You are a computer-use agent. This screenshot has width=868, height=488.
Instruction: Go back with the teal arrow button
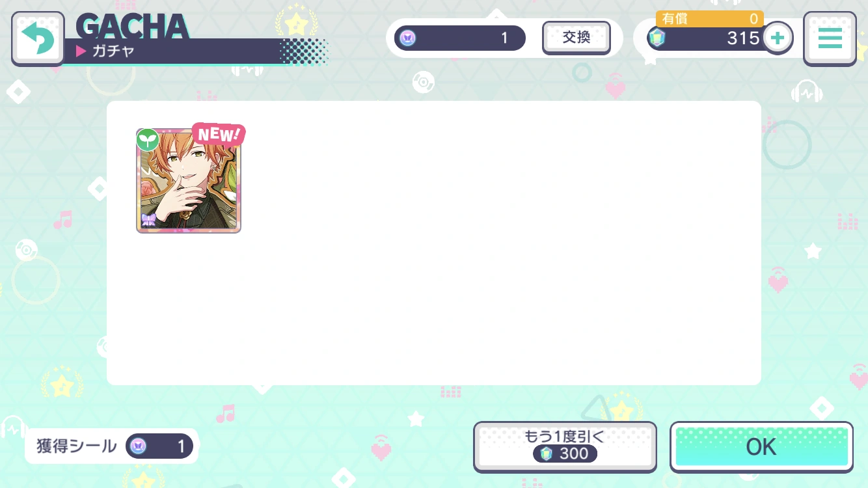pyautogui.click(x=38, y=38)
